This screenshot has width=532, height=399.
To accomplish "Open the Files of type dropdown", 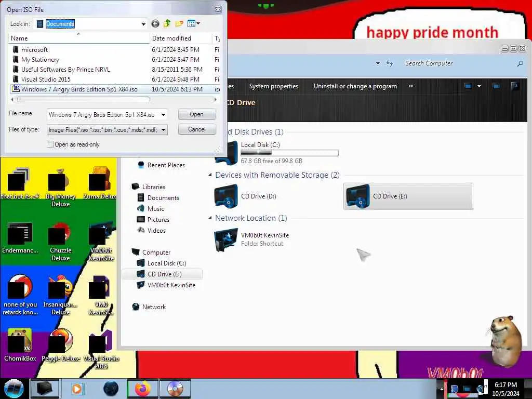I will [163, 129].
